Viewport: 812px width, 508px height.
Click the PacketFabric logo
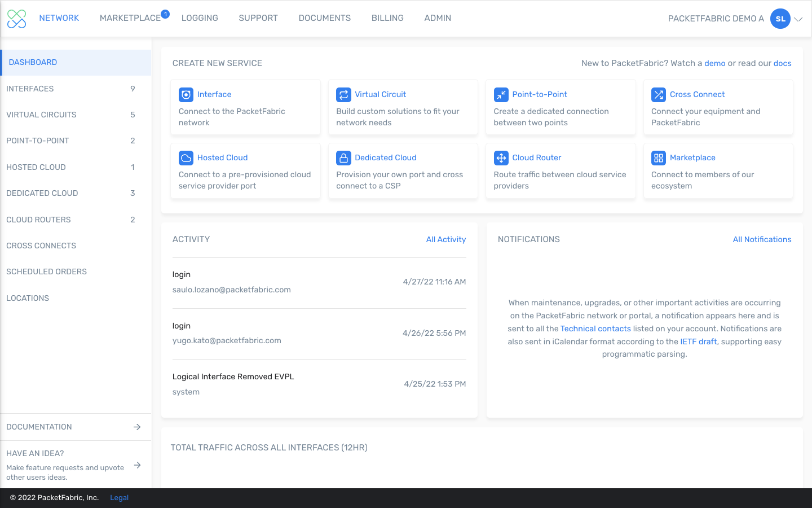click(x=17, y=19)
